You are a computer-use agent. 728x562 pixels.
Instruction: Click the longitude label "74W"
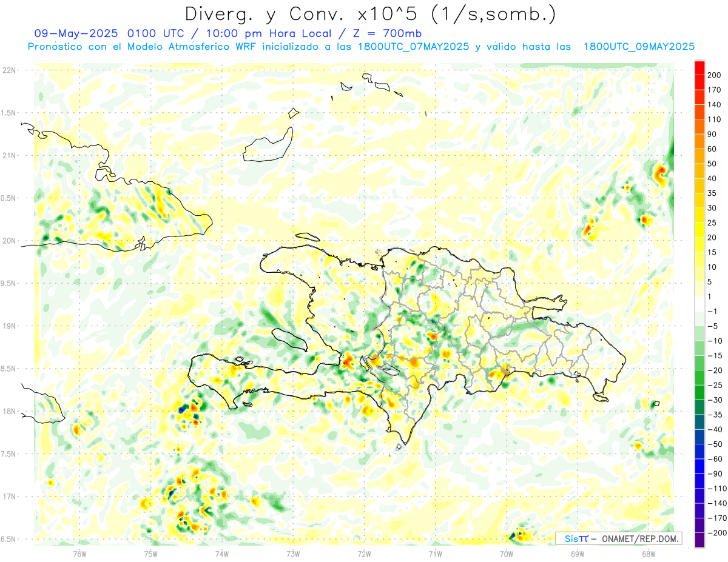(221, 553)
